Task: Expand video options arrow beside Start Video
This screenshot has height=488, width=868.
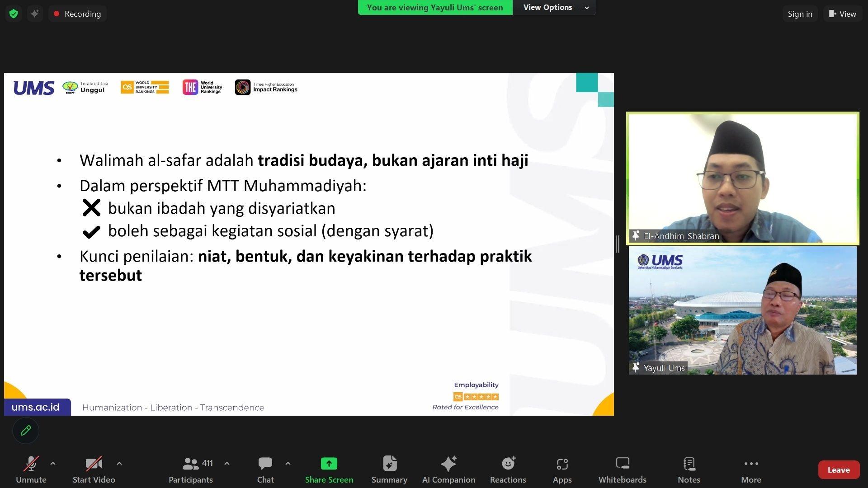Action: tap(119, 463)
